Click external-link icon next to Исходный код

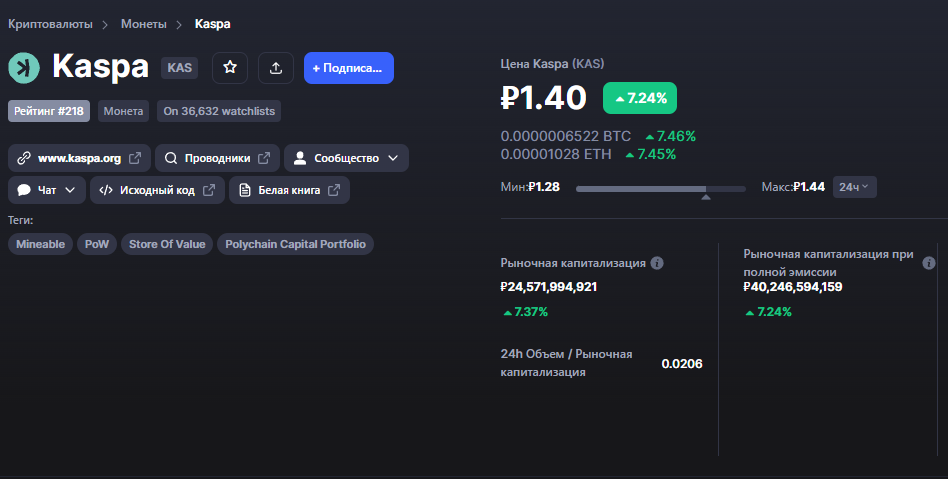click(x=209, y=190)
